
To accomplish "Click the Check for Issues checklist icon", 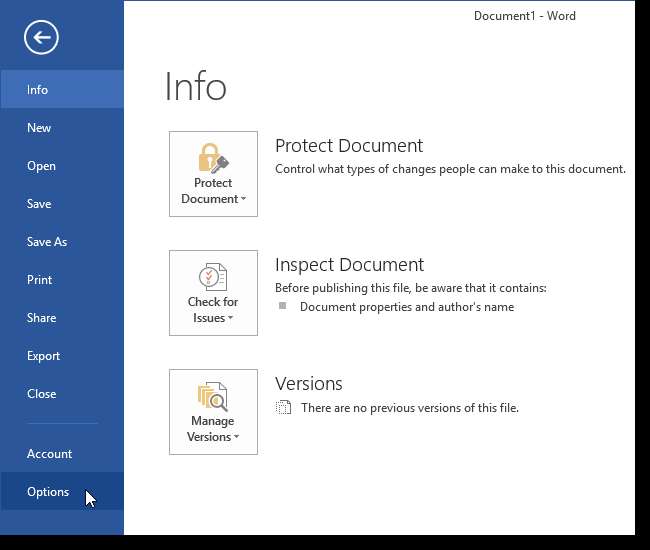I will (213, 277).
